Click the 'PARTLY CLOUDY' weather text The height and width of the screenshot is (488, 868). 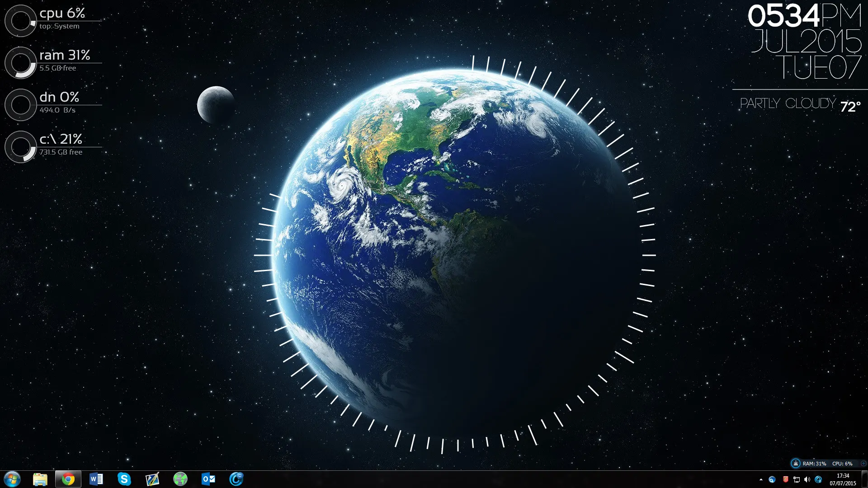point(788,103)
